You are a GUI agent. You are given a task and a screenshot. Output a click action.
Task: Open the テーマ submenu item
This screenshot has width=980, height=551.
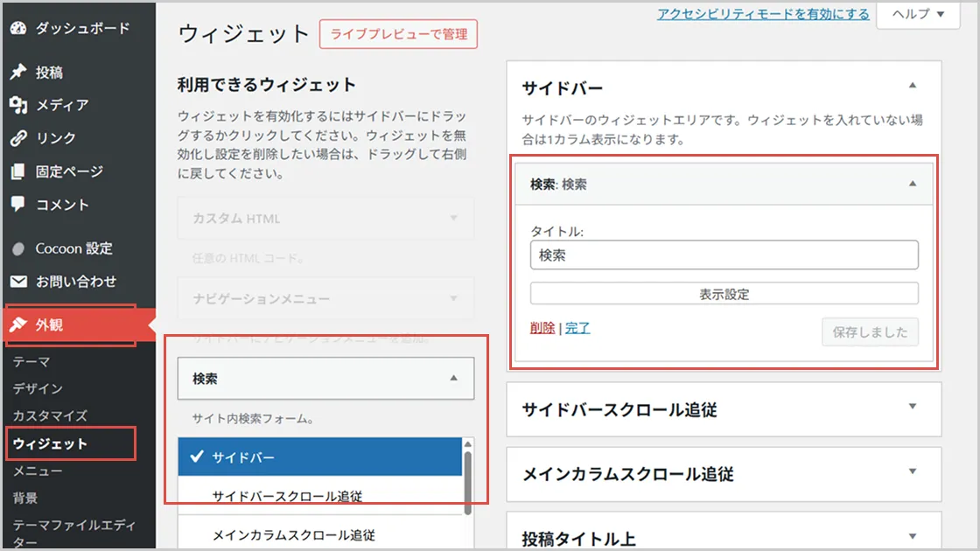coord(31,361)
